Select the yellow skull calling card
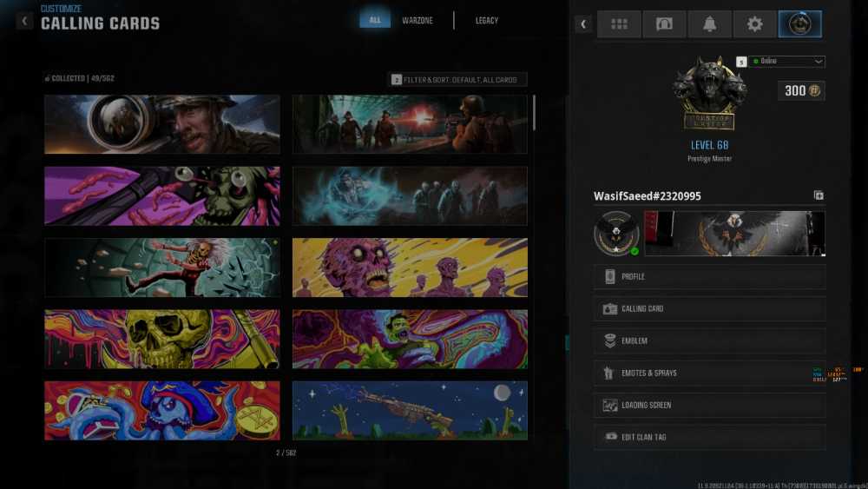Viewport: 868px width, 489px height. coord(162,339)
